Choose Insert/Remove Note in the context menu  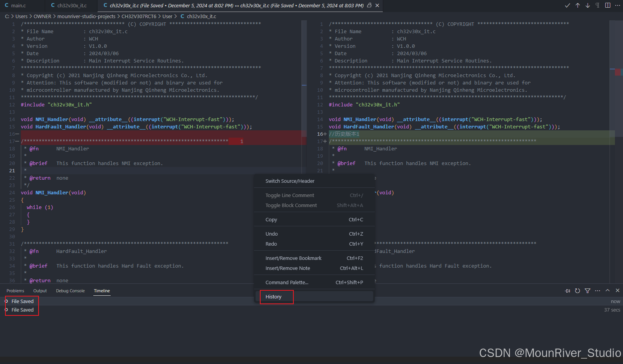(x=314, y=268)
